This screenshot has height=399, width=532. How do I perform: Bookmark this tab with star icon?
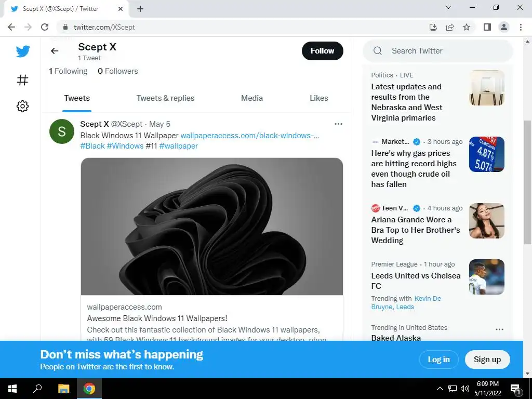click(x=467, y=27)
